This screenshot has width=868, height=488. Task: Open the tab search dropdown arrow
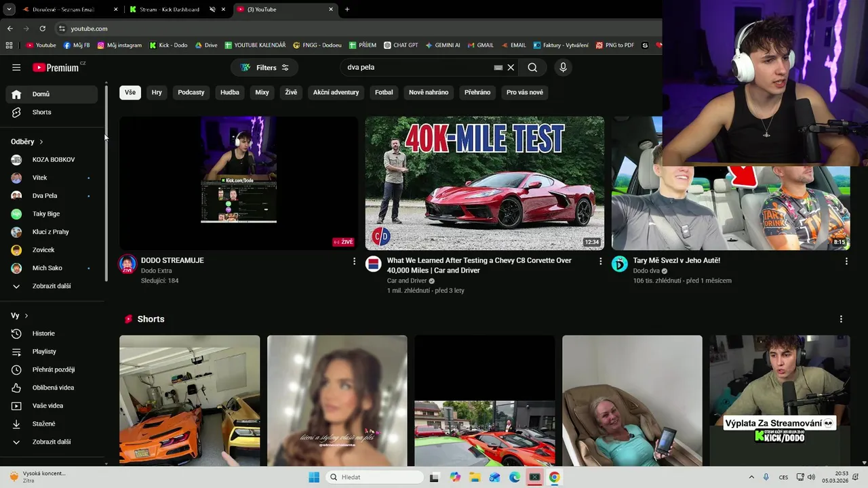(x=9, y=9)
